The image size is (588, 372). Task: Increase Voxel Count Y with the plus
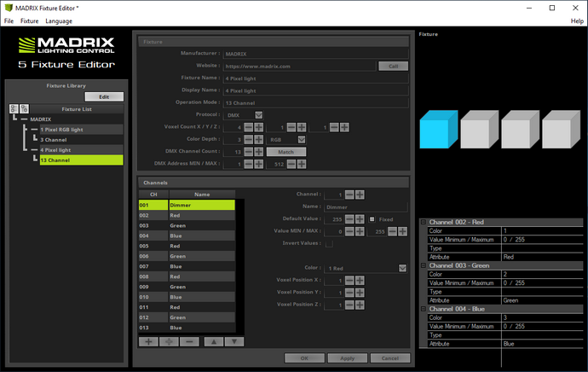click(x=302, y=127)
